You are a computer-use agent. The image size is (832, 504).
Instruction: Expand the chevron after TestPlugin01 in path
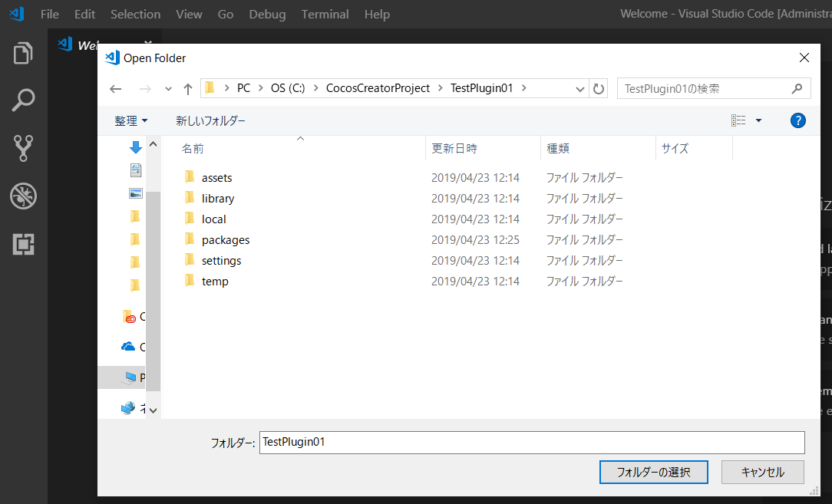point(523,88)
